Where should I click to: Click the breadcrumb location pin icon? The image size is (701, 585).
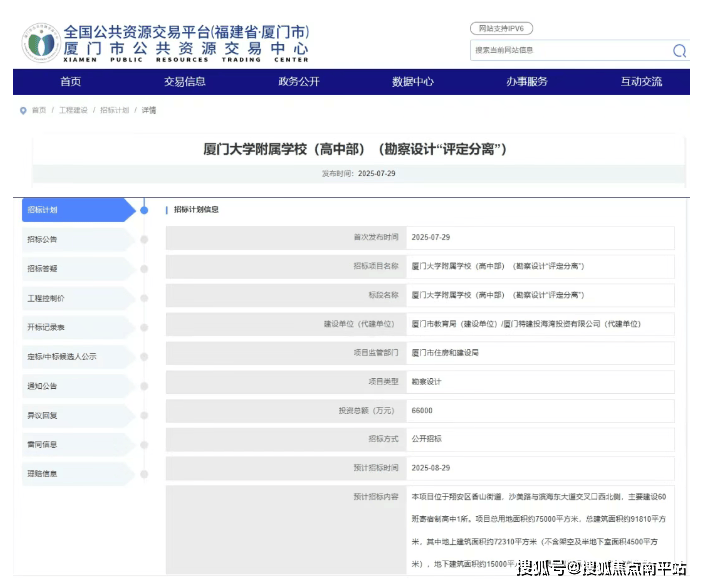point(23,110)
